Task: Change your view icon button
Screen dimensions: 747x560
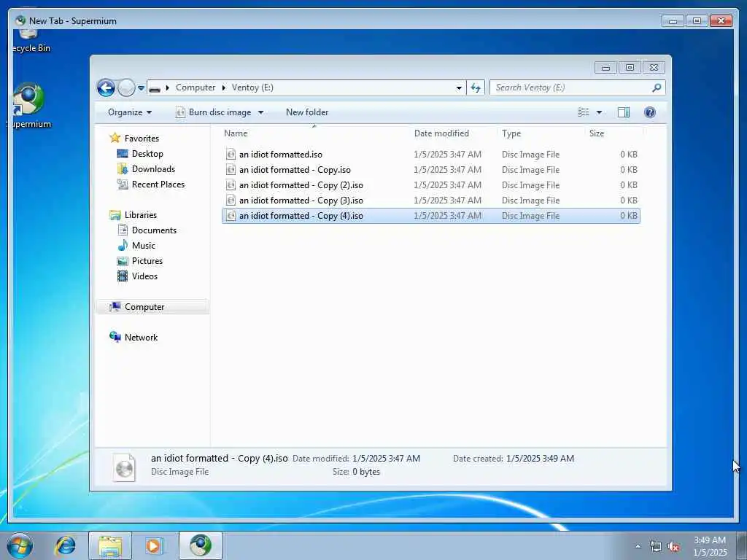Action: [584, 112]
